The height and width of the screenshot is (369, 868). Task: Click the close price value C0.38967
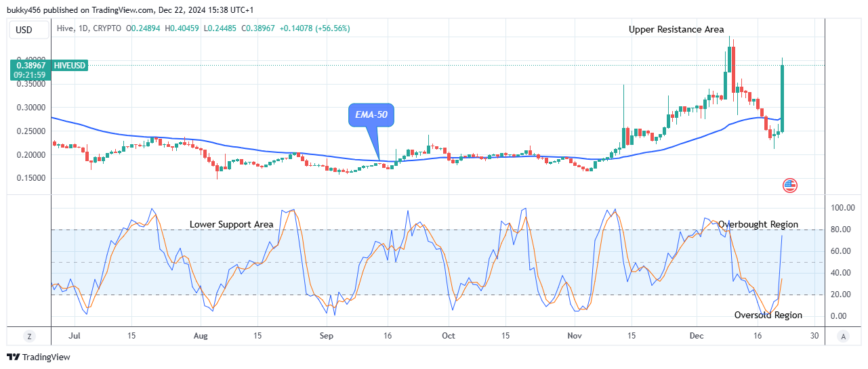[x=257, y=28]
